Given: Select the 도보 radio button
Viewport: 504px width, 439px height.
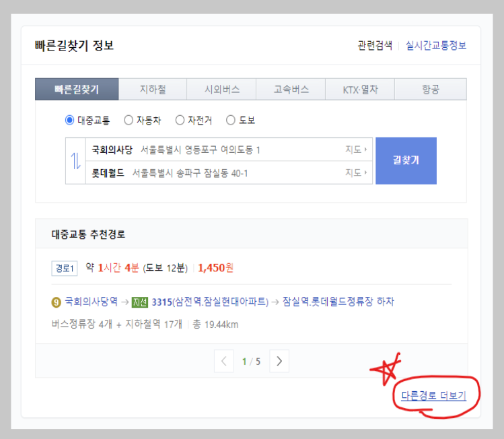Looking at the screenshot, I should (x=231, y=121).
